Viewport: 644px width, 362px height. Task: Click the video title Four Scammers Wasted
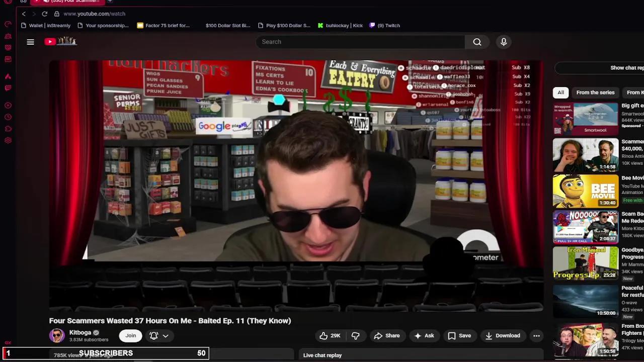(170, 321)
